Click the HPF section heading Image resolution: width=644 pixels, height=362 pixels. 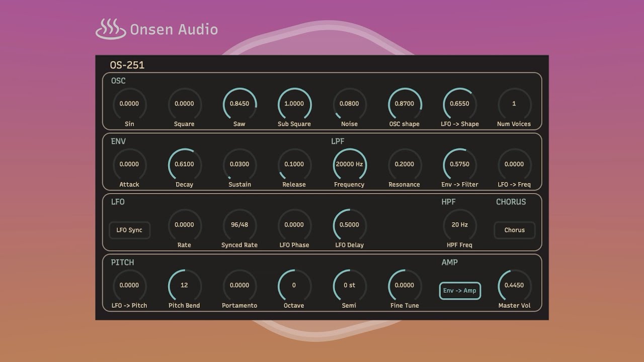[x=448, y=202]
